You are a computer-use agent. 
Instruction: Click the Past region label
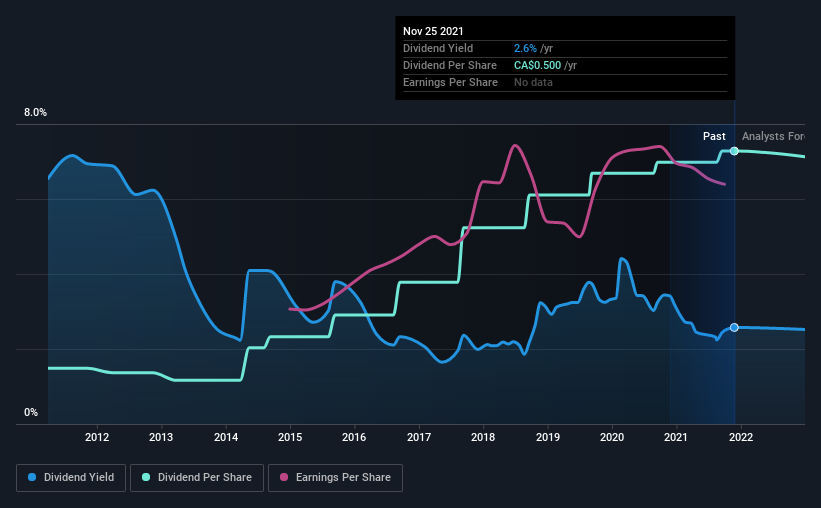714,136
